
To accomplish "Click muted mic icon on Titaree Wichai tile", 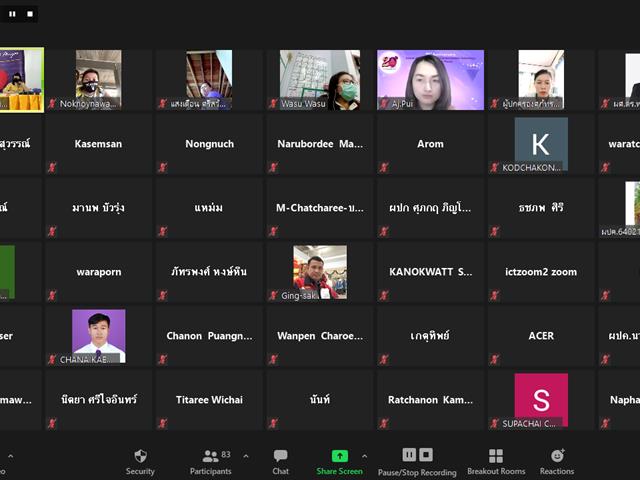I will (x=162, y=423).
